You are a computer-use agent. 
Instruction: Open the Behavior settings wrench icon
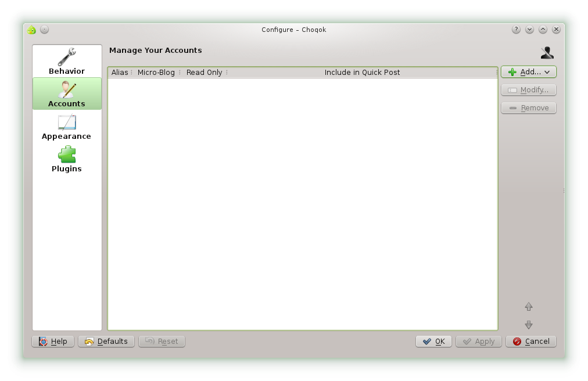coord(67,57)
